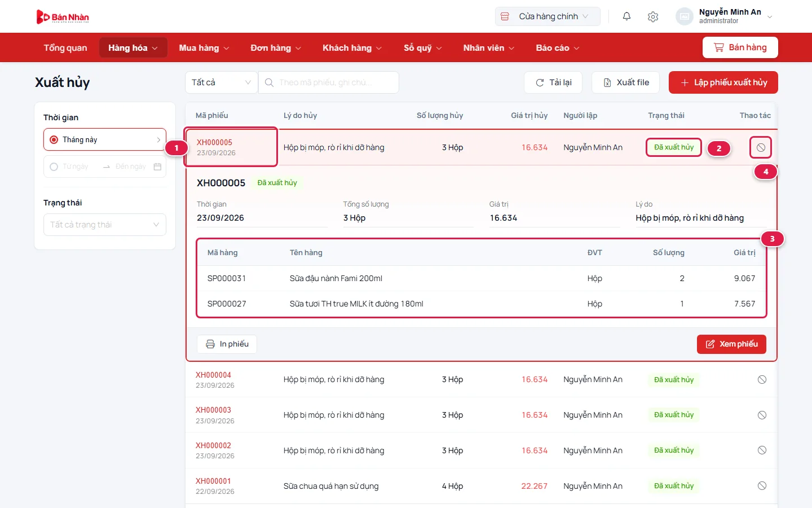Viewport: 812px width, 508px height.
Task: Go to the Tổng quan page
Action: pos(65,48)
